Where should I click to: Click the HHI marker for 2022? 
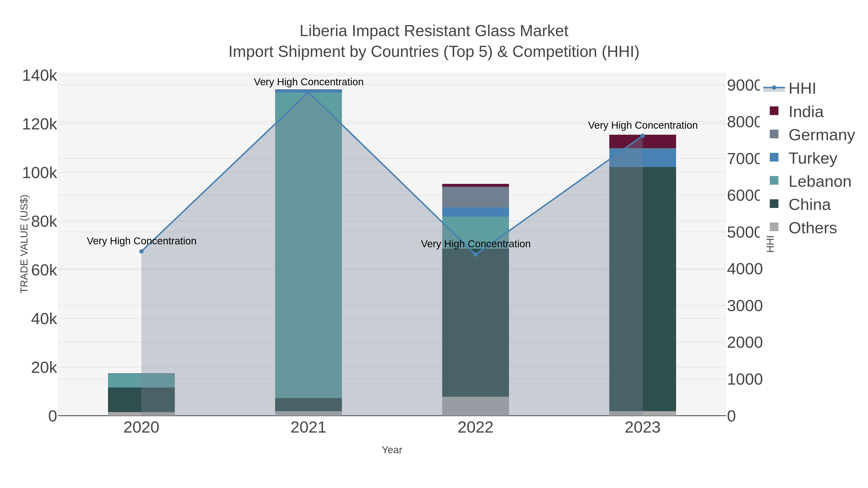click(475, 254)
